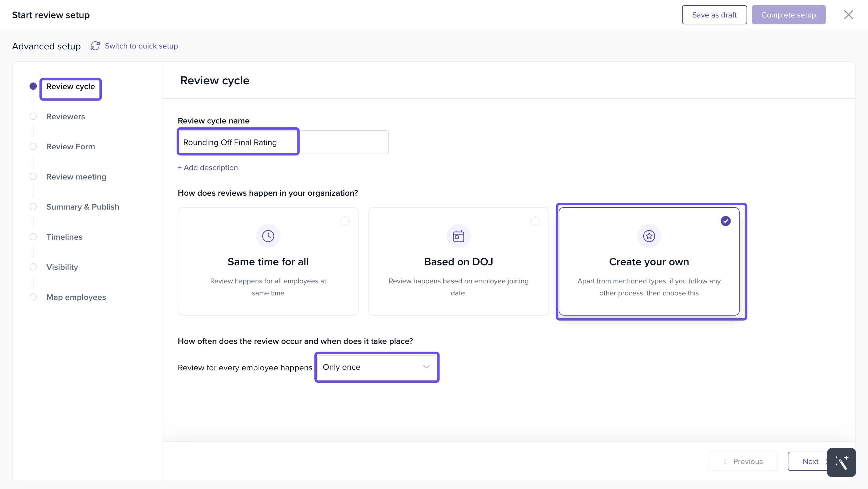The width and height of the screenshot is (868, 489).
Task: Click the Review cycle name input field
Action: (x=283, y=142)
